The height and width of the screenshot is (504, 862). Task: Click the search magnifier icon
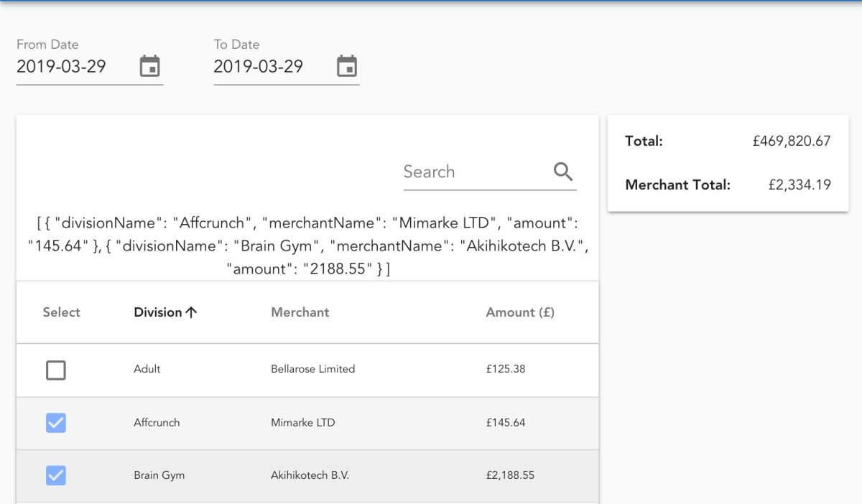(563, 172)
